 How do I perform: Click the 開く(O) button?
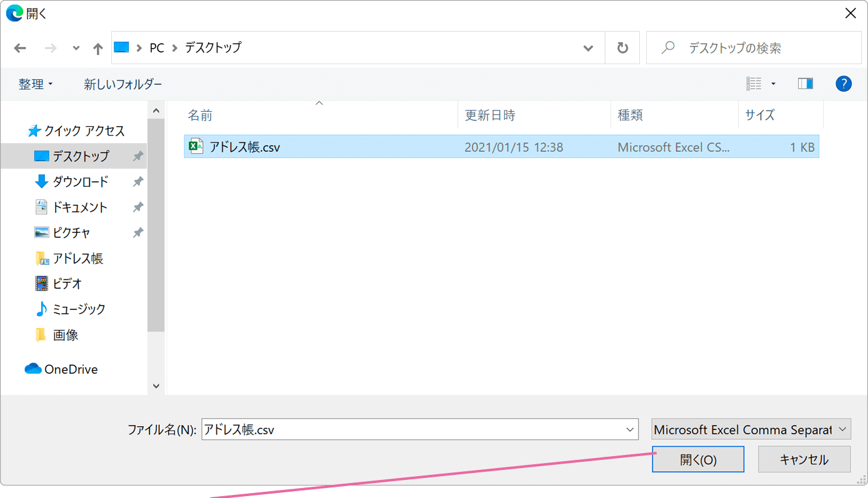698,460
